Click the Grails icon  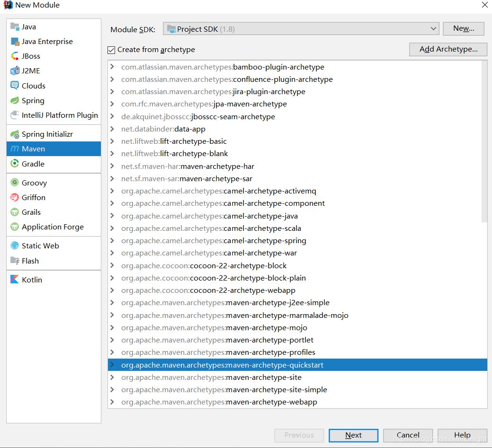15,212
